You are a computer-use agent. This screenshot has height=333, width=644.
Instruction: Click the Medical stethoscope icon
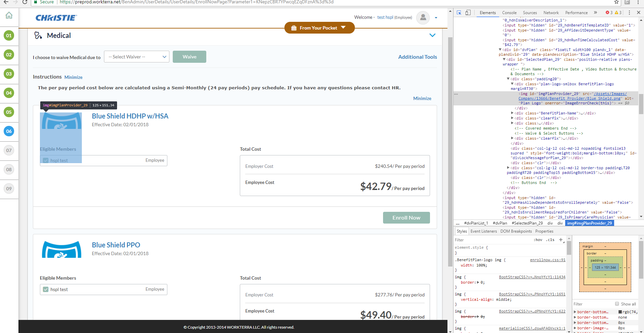[38, 35]
